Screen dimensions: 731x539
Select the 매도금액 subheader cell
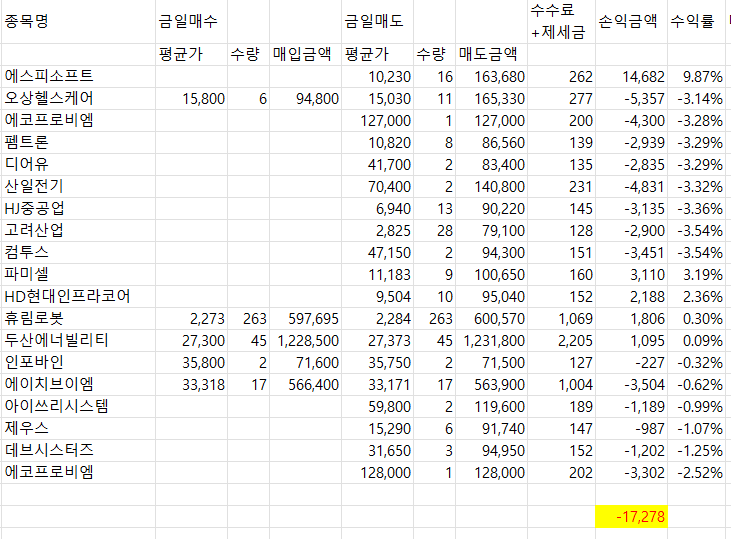(x=491, y=55)
